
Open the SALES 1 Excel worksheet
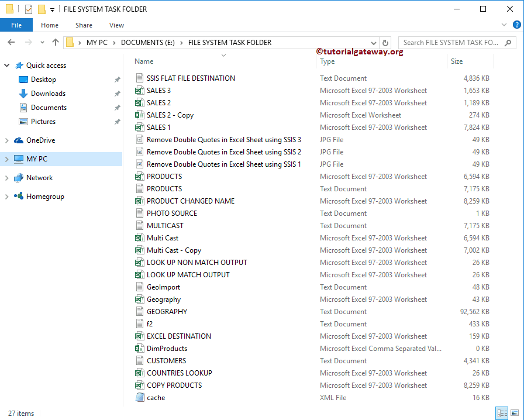tap(158, 127)
